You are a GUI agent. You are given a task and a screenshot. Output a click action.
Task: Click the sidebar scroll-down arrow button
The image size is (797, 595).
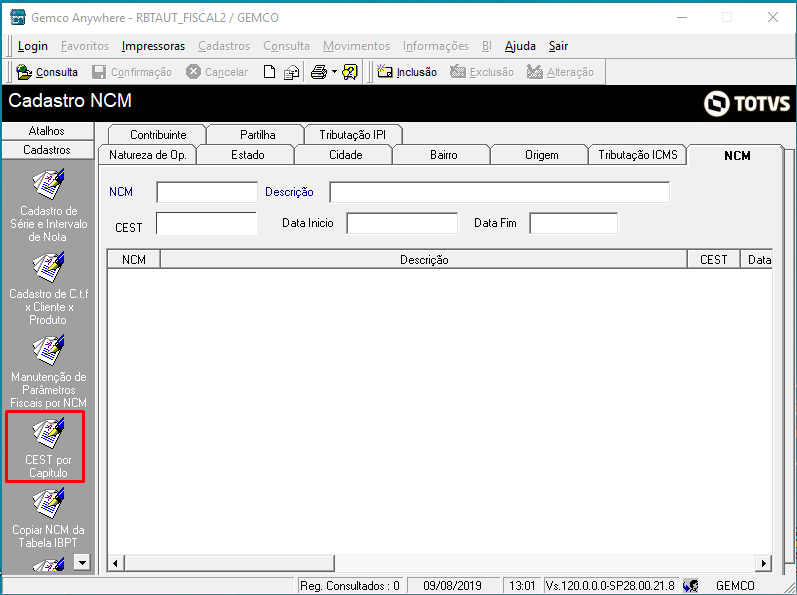82,562
